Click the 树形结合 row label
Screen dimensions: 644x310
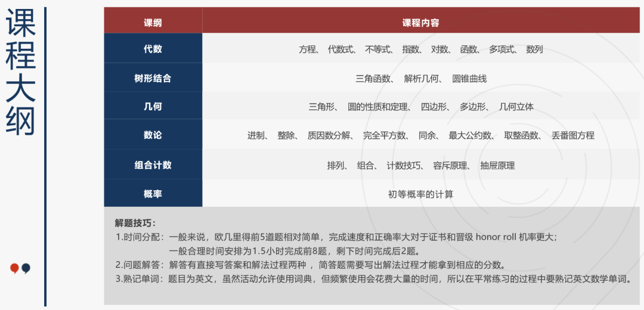(x=153, y=77)
